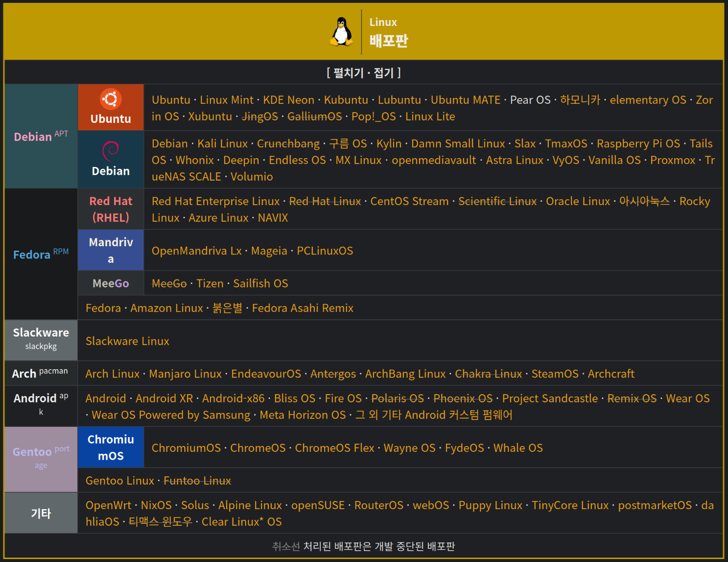
Task: Open the Damn Small Linux link
Action: 458,143
